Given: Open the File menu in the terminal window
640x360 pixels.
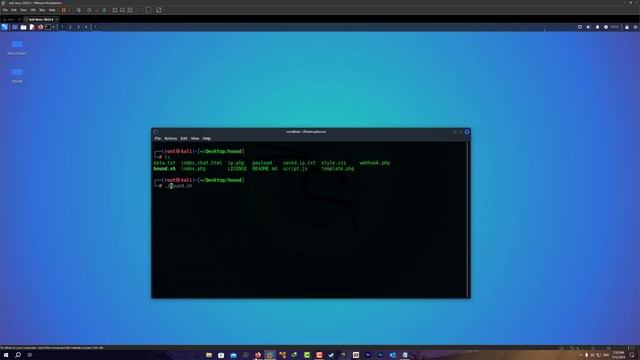Looking at the screenshot, I should (x=158, y=139).
